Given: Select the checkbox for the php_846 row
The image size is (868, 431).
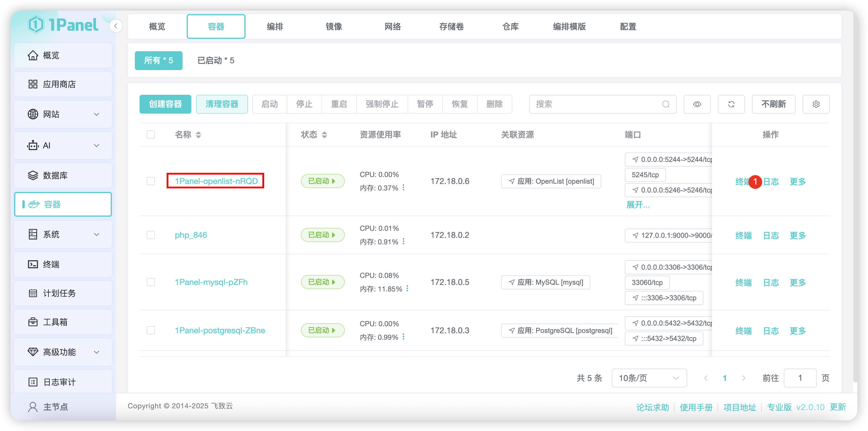Looking at the screenshot, I should pyautogui.click(x=151, y=235).
